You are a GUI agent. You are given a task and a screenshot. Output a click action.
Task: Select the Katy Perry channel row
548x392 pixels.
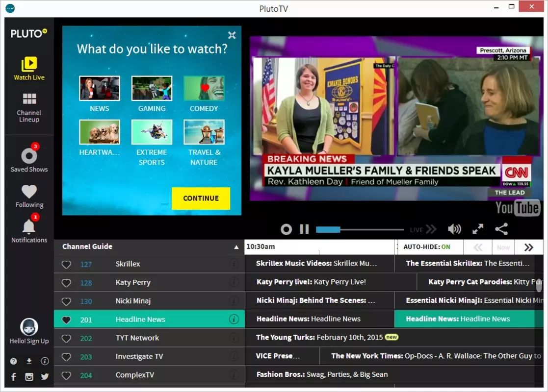click(149, 282)
